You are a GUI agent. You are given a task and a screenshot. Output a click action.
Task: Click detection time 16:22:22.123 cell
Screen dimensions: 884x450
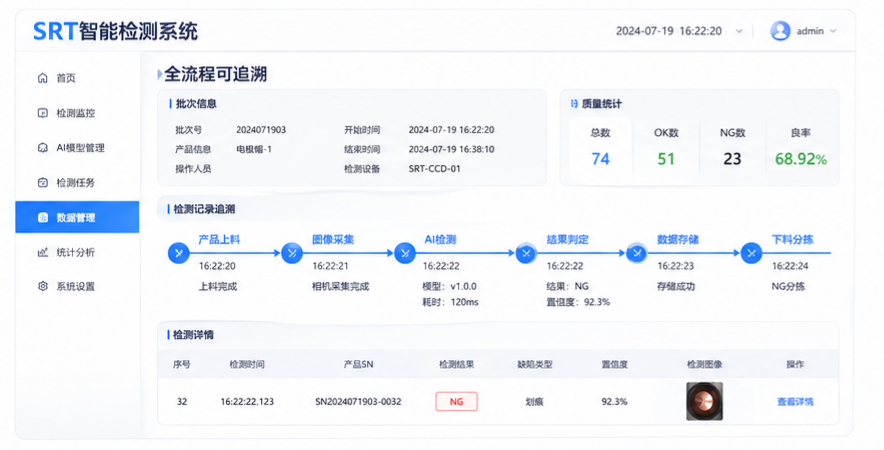(247, 402)
